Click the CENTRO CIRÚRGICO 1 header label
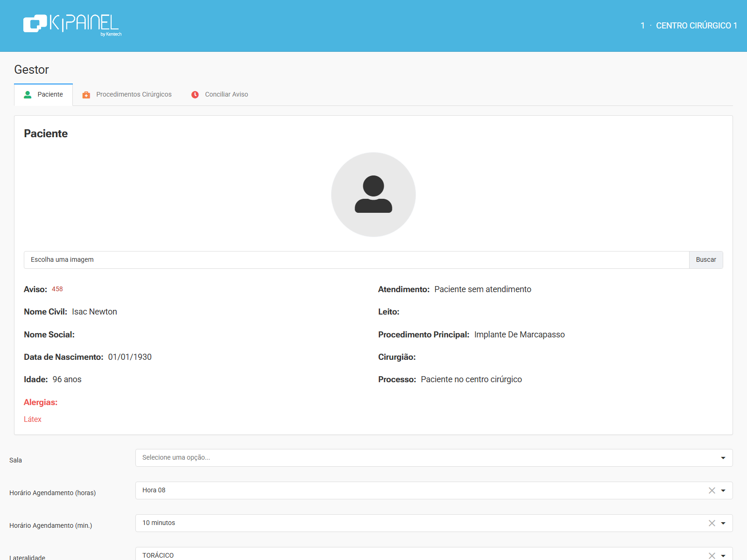747x560 pixels. (697, 26)
